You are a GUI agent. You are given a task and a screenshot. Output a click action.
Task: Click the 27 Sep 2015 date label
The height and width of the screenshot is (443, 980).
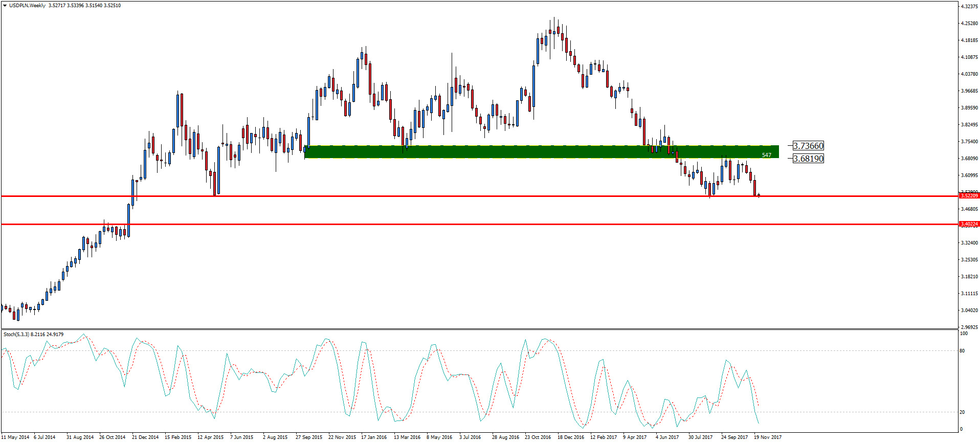tap(309, 437)
